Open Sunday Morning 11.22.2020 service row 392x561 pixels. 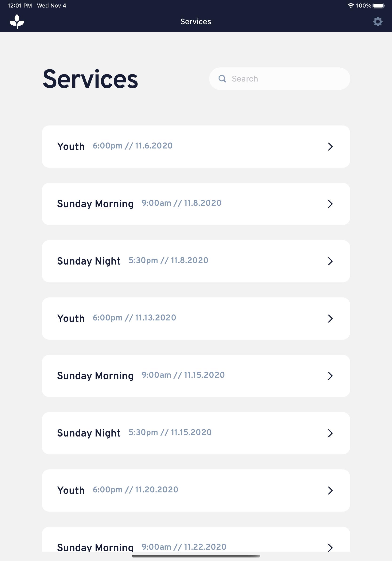(196, 539)
